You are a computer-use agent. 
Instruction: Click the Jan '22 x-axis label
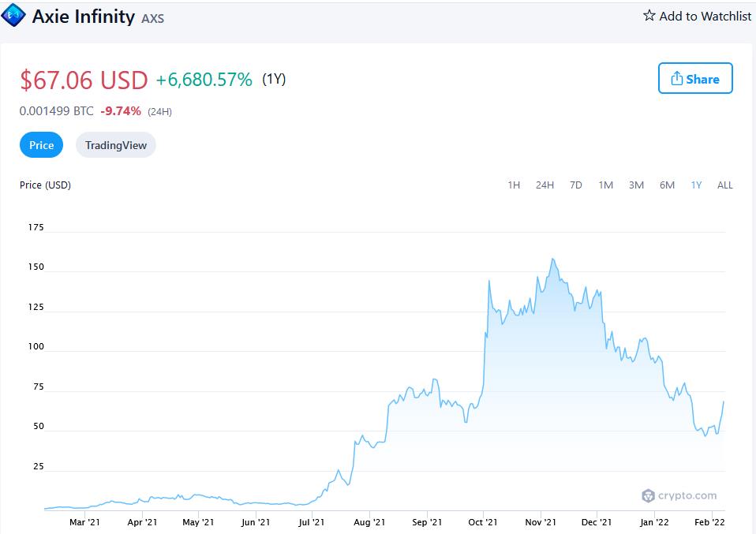pos(654,522)
